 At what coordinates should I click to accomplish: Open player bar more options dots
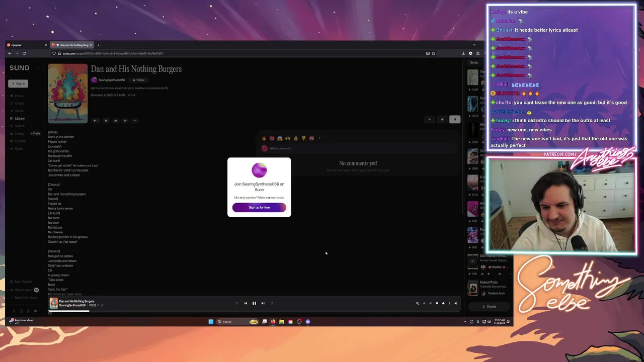pos(449,303)
